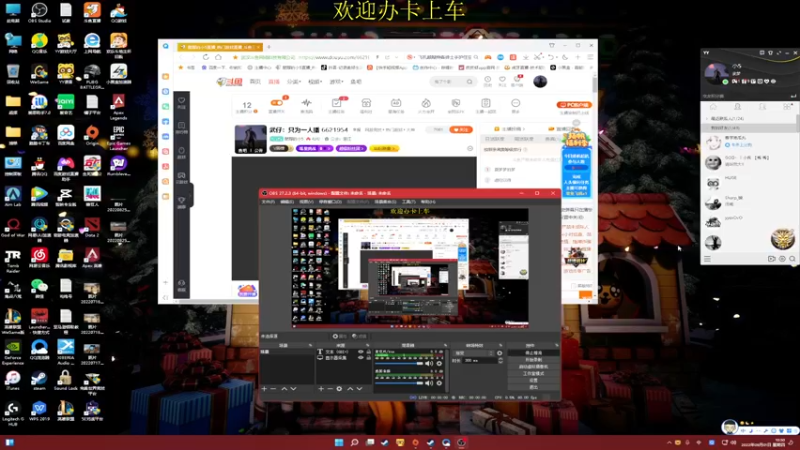Remove selected scene with the minus icon
Viewport: 800px width, 450px height.
(273, 389)
